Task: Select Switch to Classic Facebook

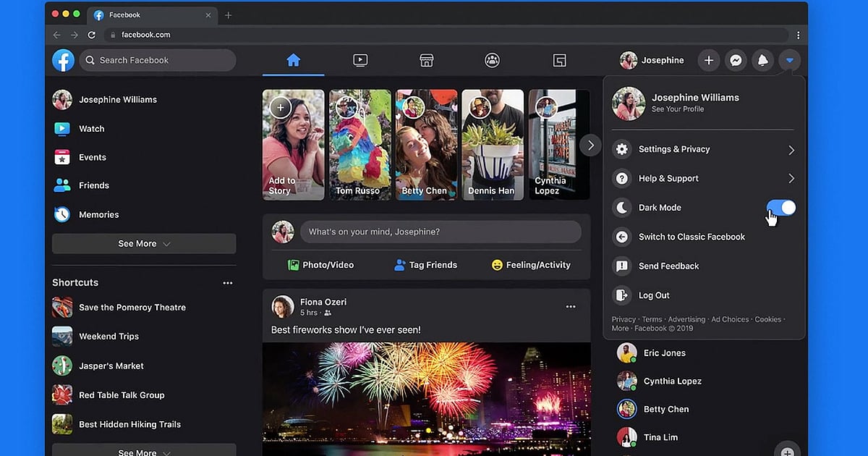Action: pyautogui.click(x=692, y=237)
